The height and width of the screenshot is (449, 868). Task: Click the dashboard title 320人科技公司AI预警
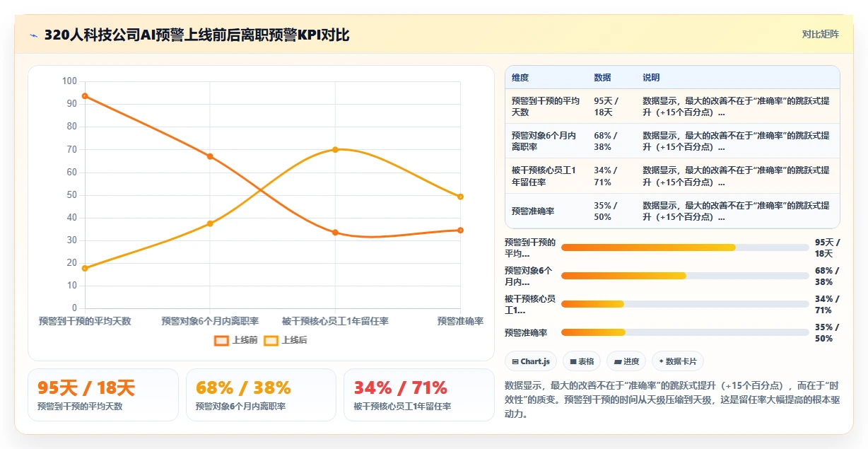pyautogui.click(x=197, y=35)
